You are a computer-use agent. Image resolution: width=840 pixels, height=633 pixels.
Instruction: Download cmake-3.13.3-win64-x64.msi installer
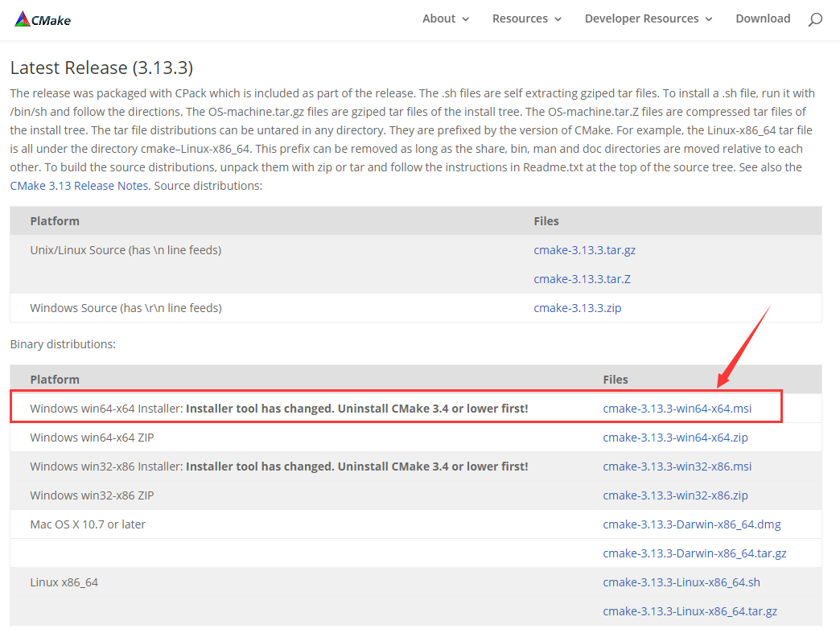tap(677, 409)
